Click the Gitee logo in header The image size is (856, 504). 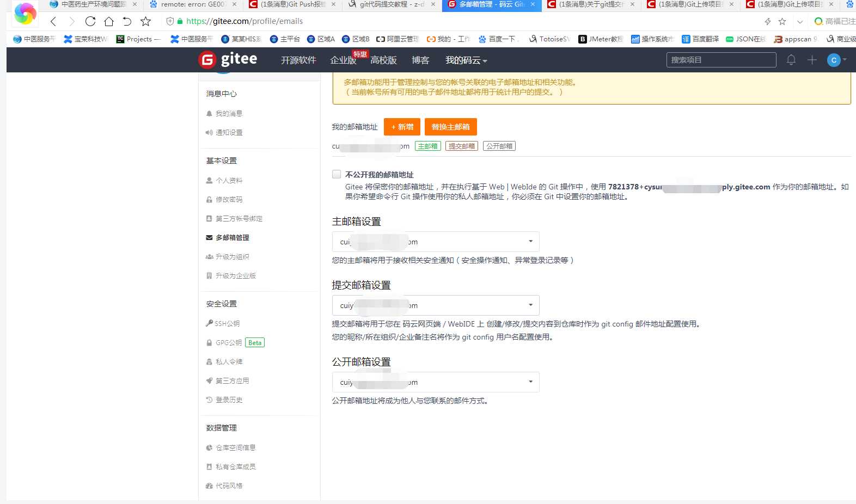click(x=228, y=59)
